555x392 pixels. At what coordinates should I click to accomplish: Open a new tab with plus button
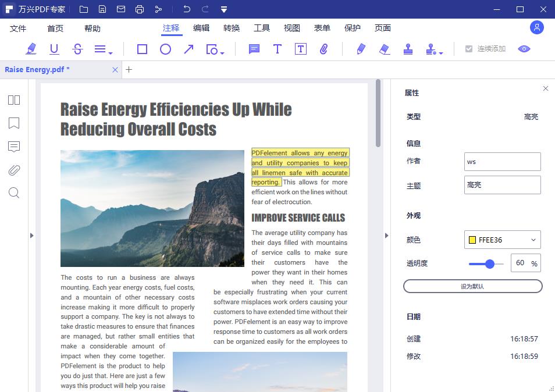pyautogui.click(x=129, y=70)
